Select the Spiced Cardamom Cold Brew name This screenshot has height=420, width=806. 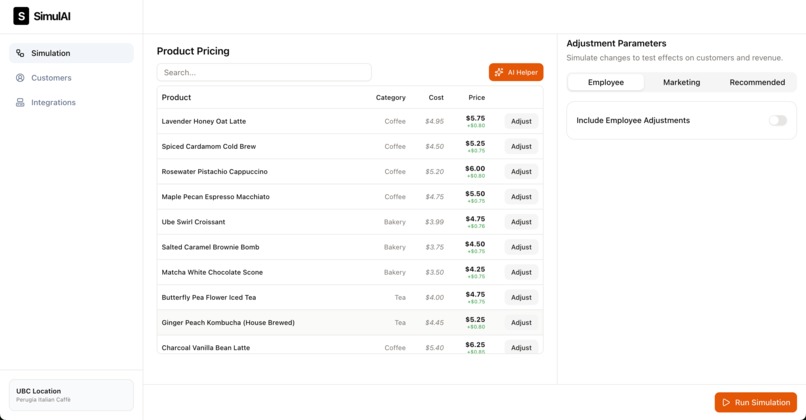[209, 147]
